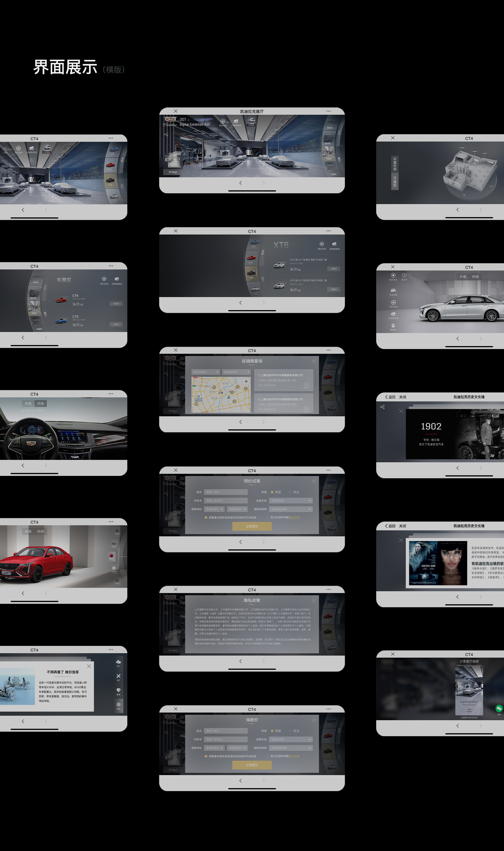Open the 请选择省份 dropdown in 经销商查询 dialog

[x=206, y=372]
